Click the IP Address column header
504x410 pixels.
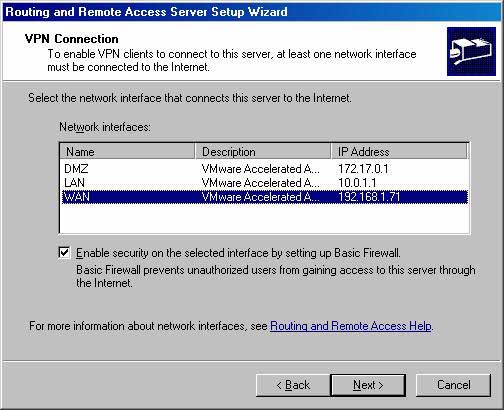tap(399, 152)
